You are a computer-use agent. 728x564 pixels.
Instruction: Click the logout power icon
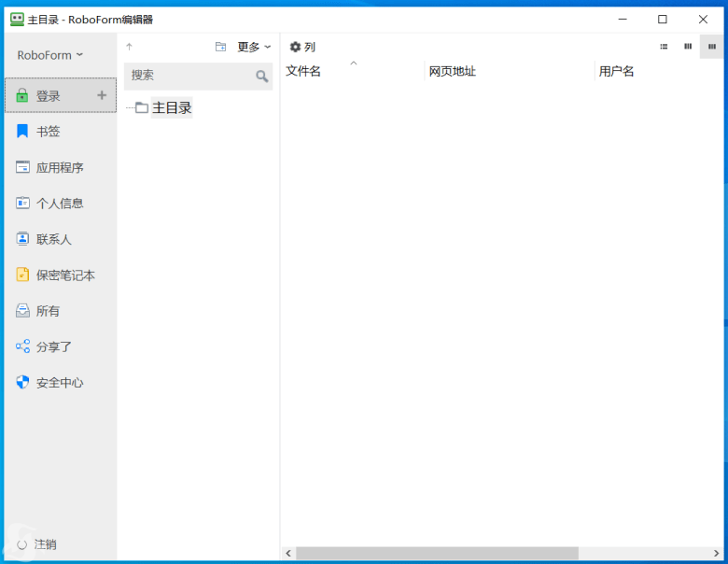(x=21, y=545)
